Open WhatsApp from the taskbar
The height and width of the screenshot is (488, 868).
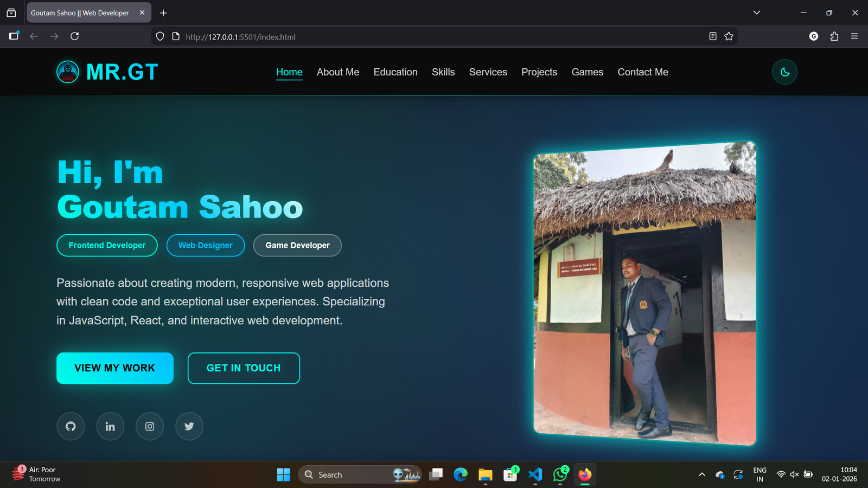(x=560, y=474)
